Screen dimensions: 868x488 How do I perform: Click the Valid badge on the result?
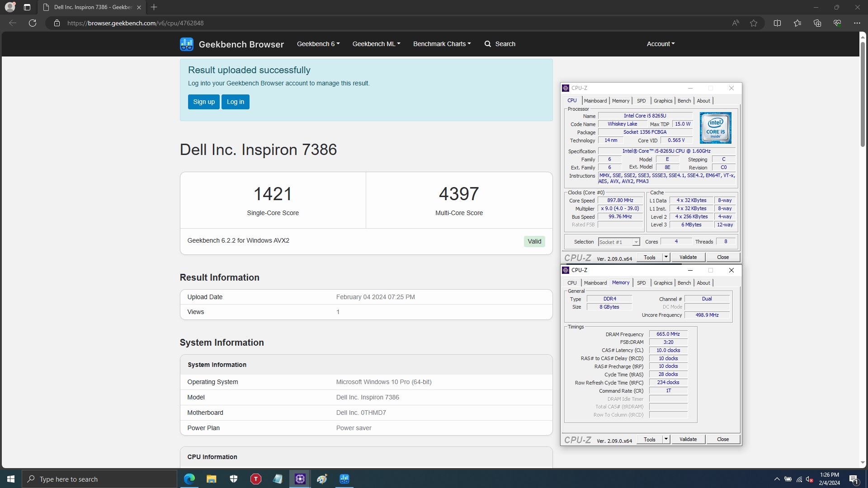534,241
